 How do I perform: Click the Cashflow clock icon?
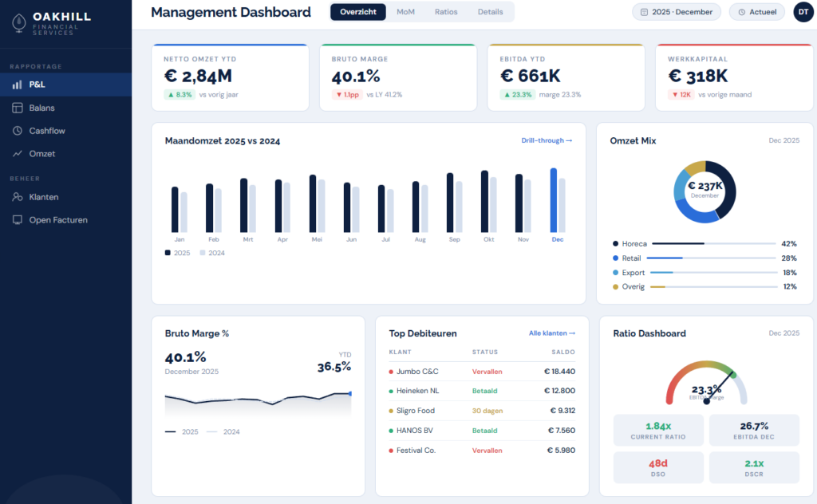click(x=18, y=131)
